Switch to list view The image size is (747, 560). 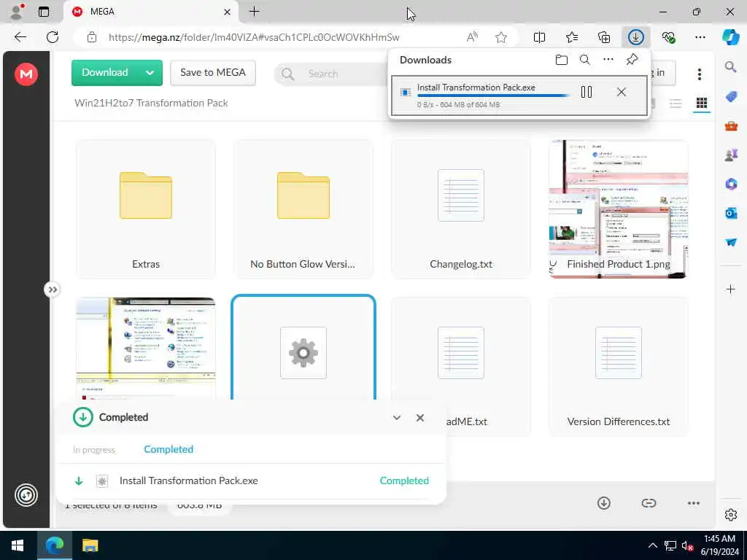(x=676, y=103)
